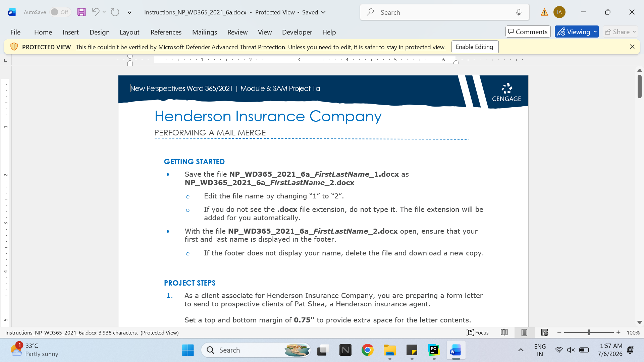
Task: Open the Notion app icon on taskbar
Action: [x=345, y=350]
